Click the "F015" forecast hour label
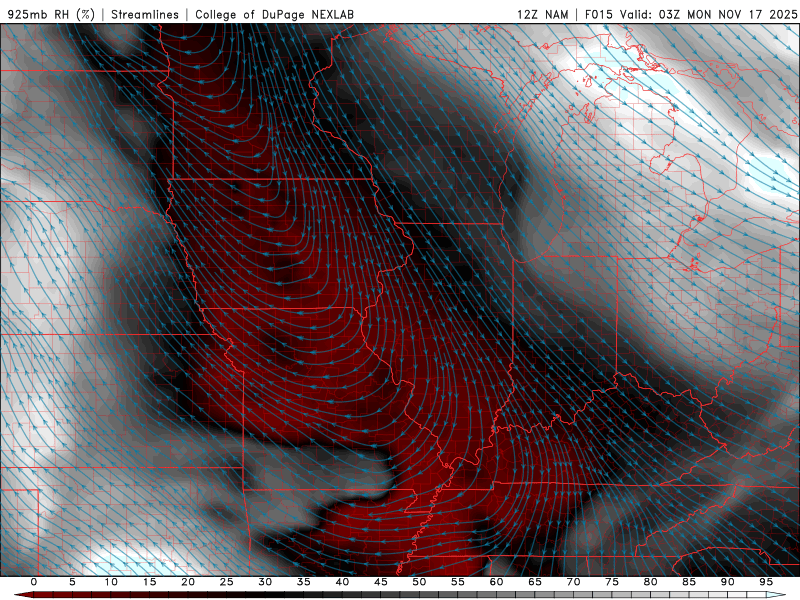The image size is (800, 600). pyautogui.click(x=598, y=14)
